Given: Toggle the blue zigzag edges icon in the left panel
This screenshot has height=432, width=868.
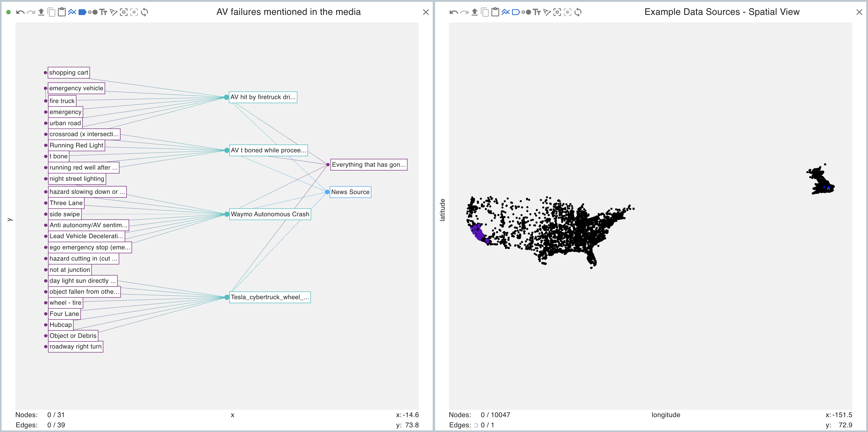Looking at the screenshot, I should pos(72,13).
